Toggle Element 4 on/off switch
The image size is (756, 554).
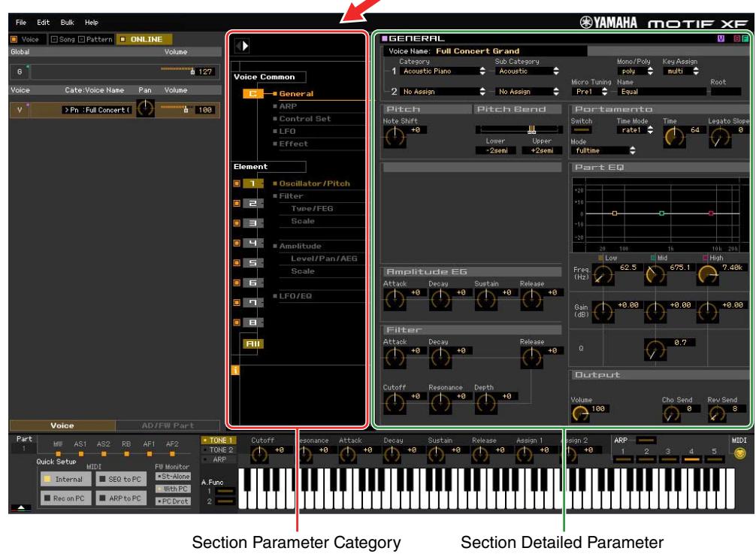tap(237, 243)
